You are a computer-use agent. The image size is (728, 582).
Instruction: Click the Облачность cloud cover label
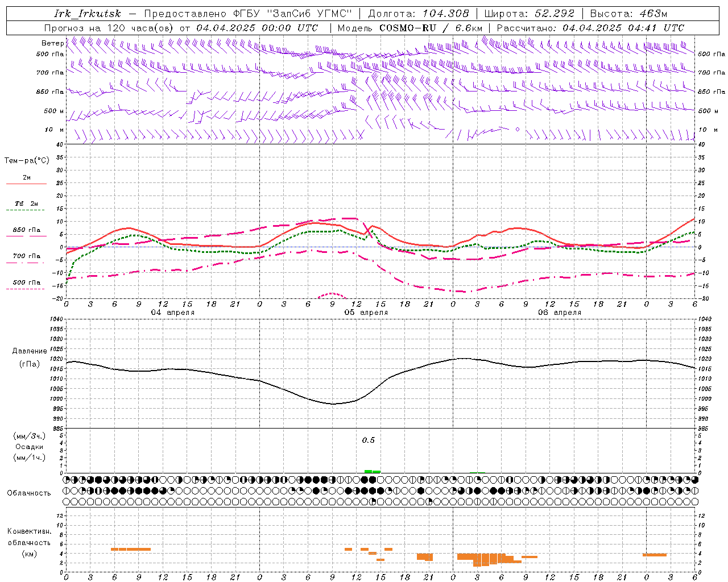28,493
